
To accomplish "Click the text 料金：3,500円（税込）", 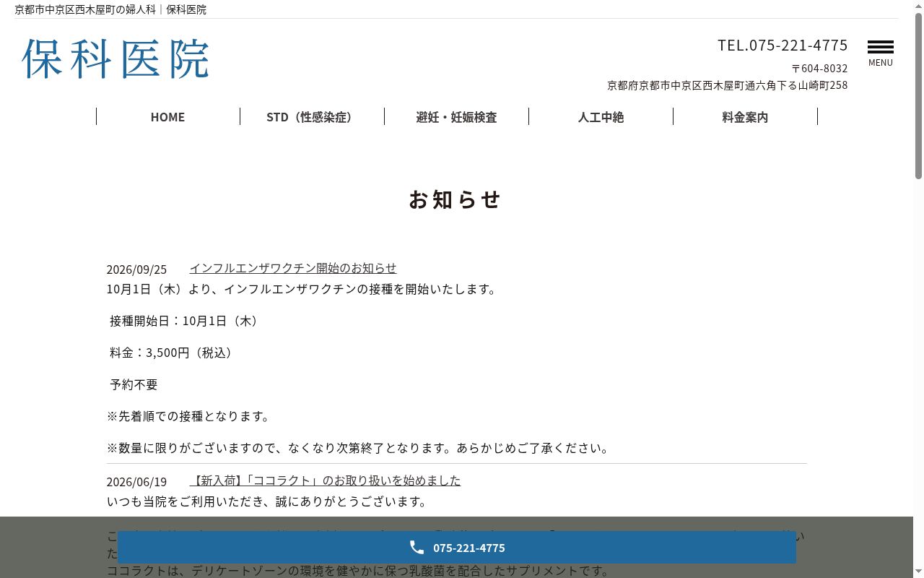I will [171, 353].
